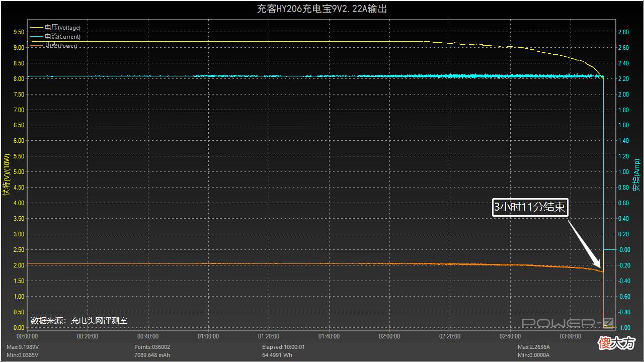This screenshot has height=362, width=644.
Task: Click the Points:036002 status entry
Action: [x=152, y=347]
